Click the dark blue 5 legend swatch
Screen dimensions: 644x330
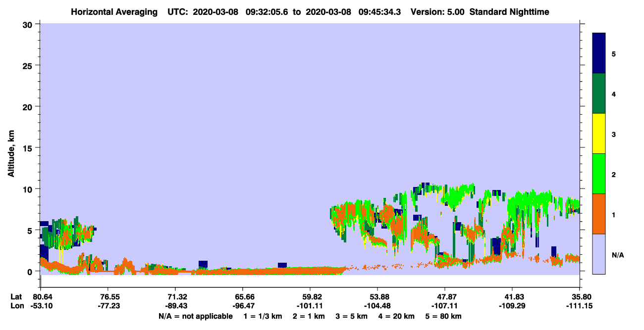click(x=599, y=53)
